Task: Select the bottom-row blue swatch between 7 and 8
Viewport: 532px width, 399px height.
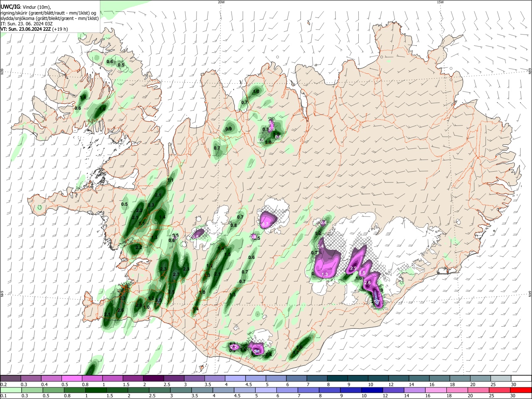Action: 308,390
